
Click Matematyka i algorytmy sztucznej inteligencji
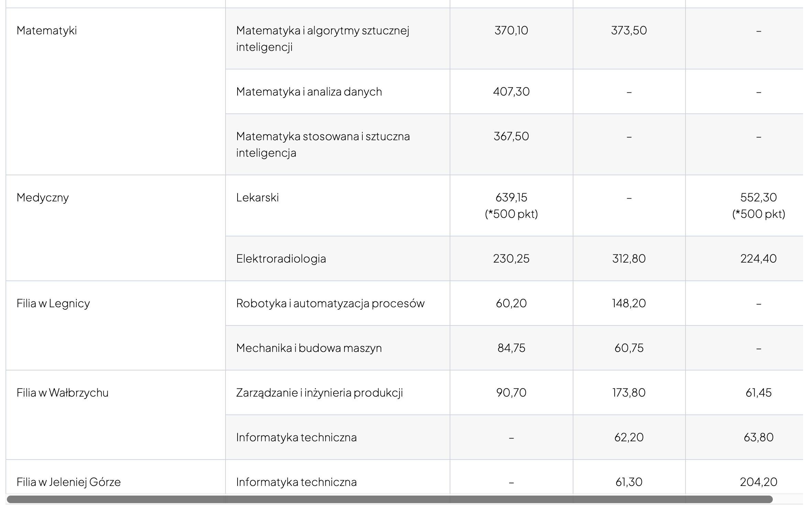322,38
